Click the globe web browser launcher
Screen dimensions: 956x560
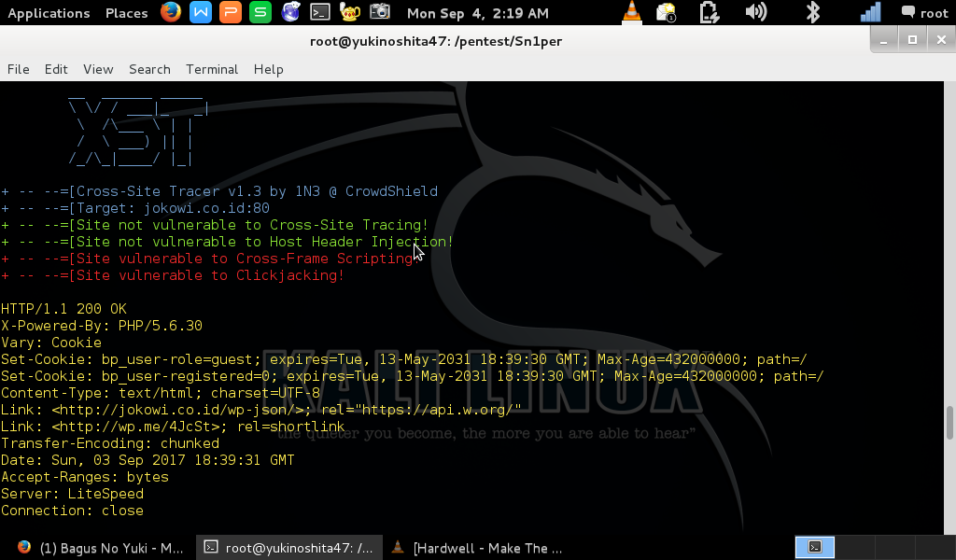click(x=290, y=12)
